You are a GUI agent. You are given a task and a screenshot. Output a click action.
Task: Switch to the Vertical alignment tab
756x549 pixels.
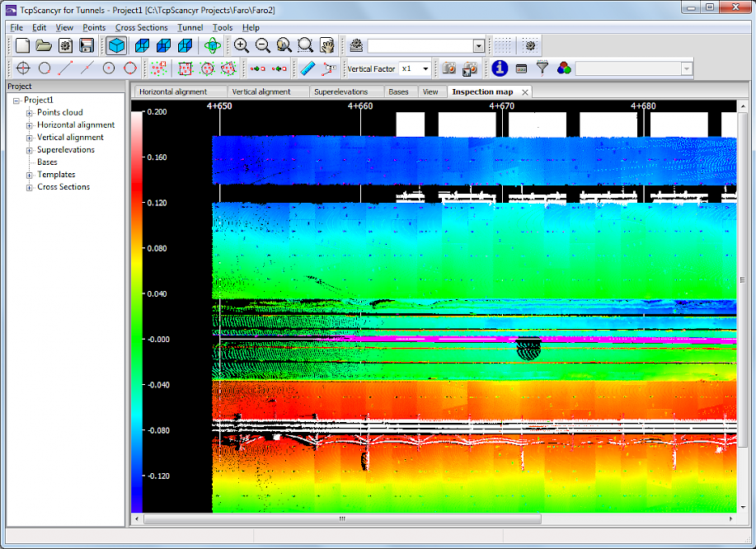[x=261, y=91]
